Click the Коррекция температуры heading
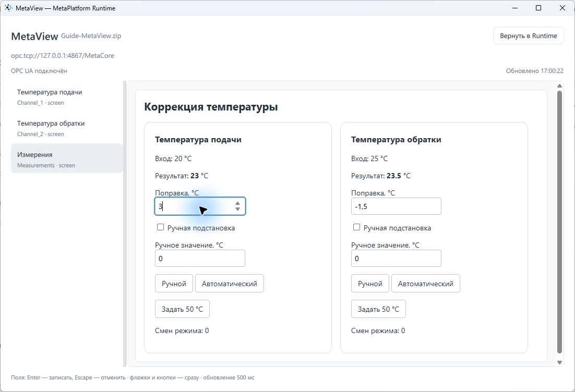This screenshot has width=575, height=392. tap(211, 107)
